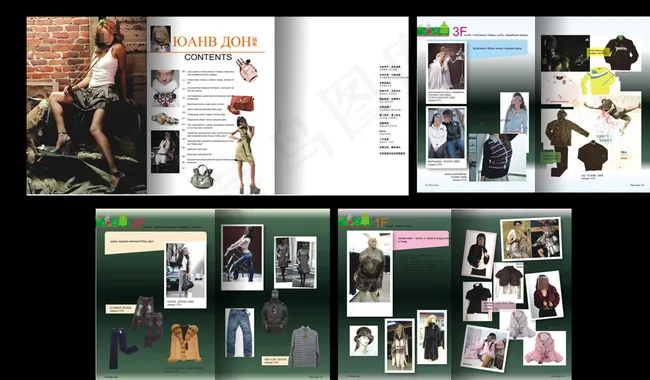Click the yellow long-sleeve shirt image
The height and width of the screenshot is (380, 650).
point(598,81)
